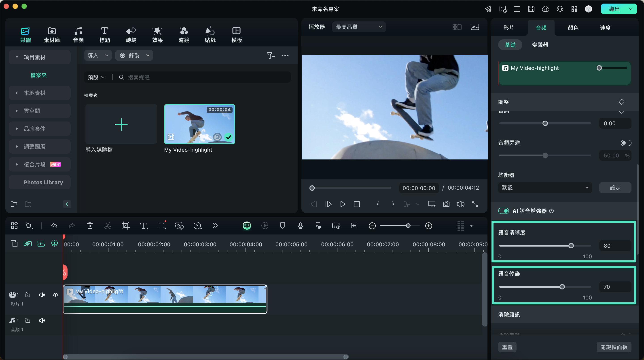The width and height of the screenshot is (644, 360).
Task: Delete the selected clip with the trash icon
Action: pos(89,226)
